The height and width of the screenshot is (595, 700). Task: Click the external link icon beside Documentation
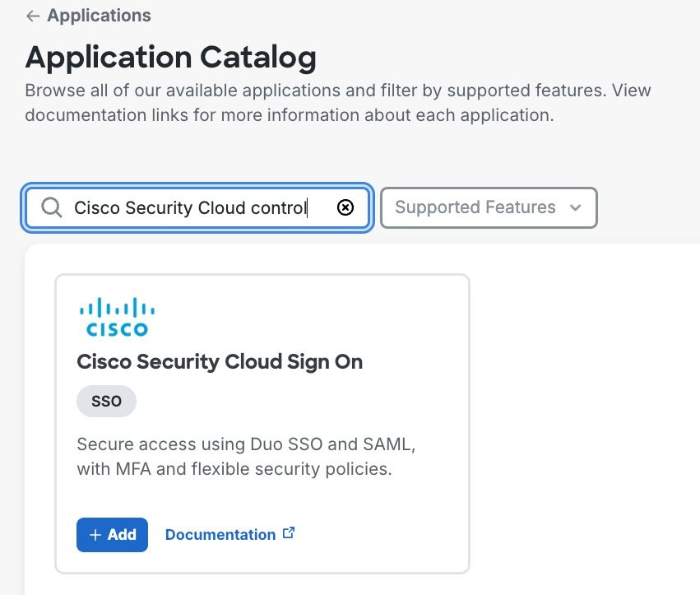coord(289,533)
